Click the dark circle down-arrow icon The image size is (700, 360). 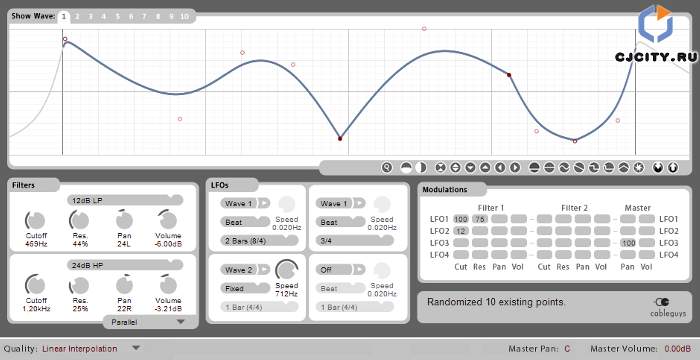pyautogui.click(x=658, y=167)
